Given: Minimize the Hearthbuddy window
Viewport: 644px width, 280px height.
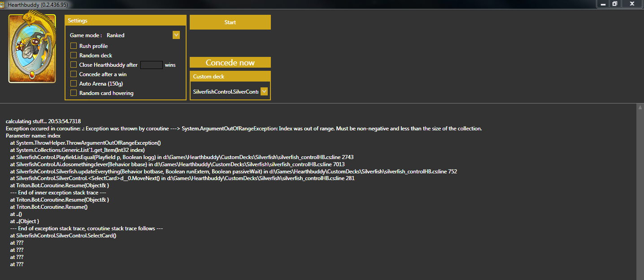Looking at the screenshot, I should [x=603, y=4].
